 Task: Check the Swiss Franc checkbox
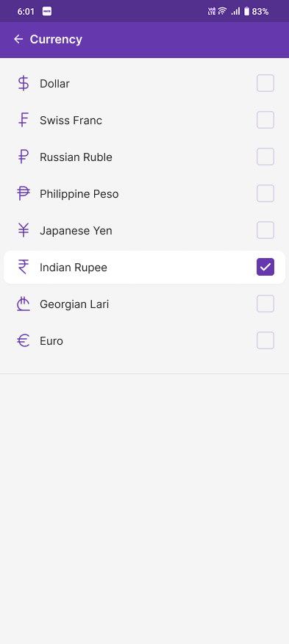265,120
